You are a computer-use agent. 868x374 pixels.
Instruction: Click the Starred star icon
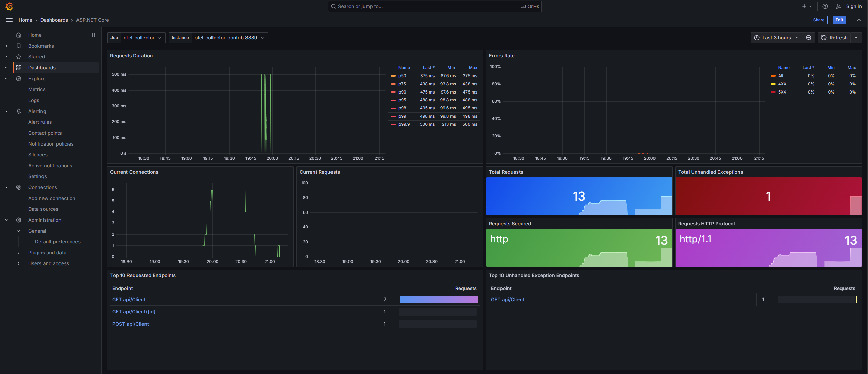tap(19, 57)
